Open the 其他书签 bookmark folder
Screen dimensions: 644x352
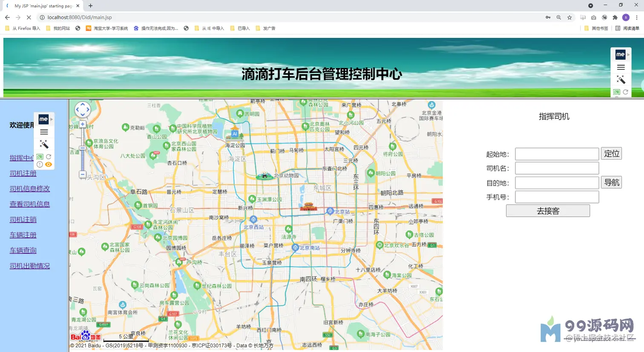tap(596, 29)
